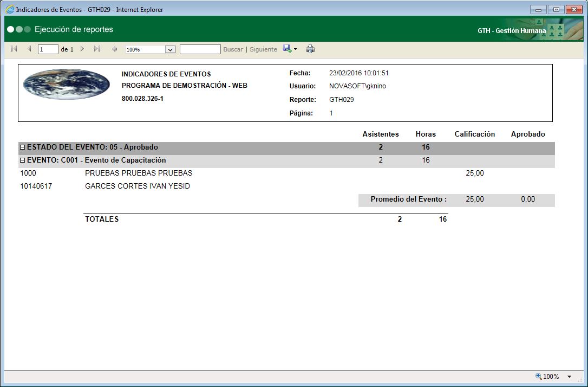Click the Buscar search link
Screen dimensions: 588x387
pos(232,49)
